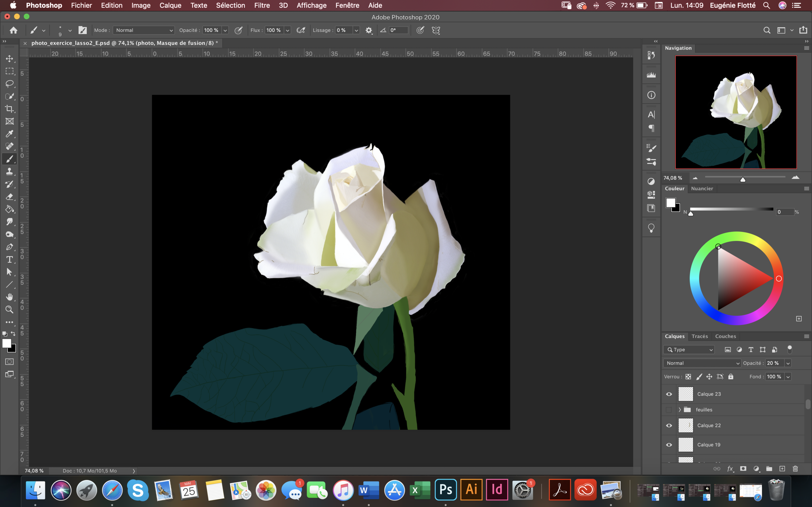Switch to the Couches tab
Image resolution: width=812 pixels, height=507 pixels.
[725, 336]
